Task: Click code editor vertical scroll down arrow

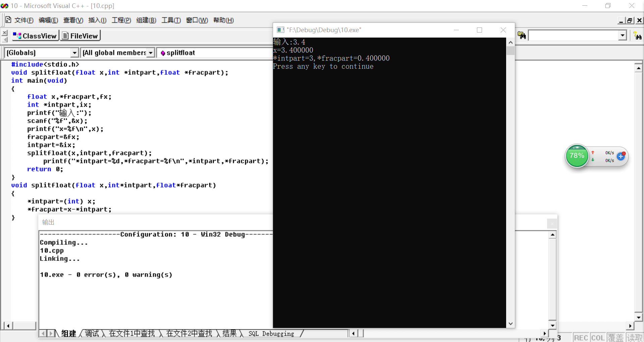Action: pyautogui.click(x=638, y=317)
